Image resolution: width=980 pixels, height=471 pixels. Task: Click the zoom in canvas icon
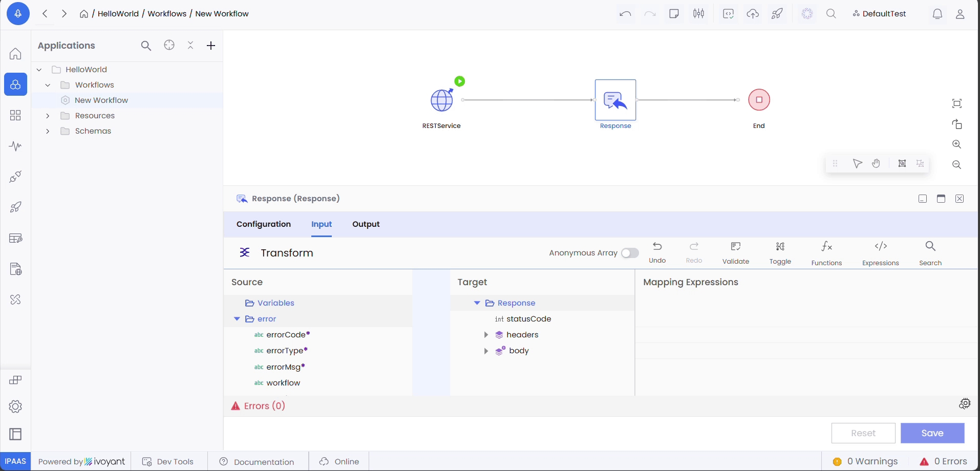point(956,144)
